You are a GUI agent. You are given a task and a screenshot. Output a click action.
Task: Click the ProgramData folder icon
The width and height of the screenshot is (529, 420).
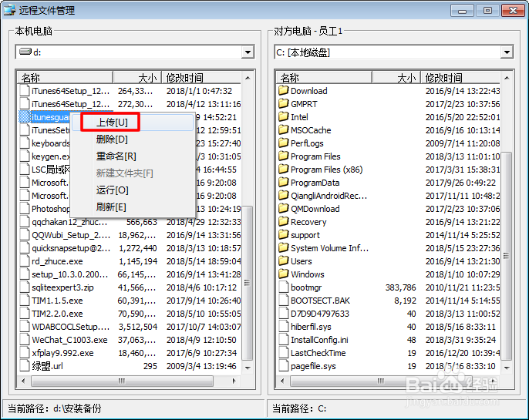284,183
